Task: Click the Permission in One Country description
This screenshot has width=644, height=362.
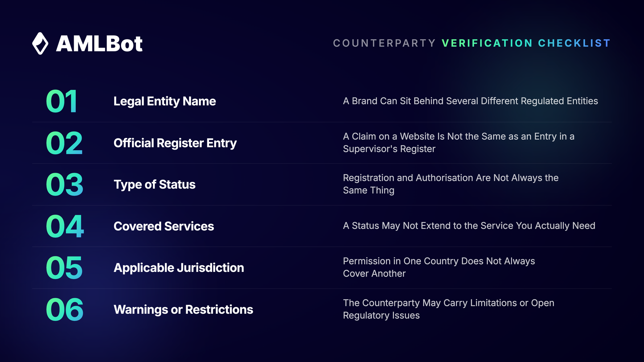Action: pyautogui.click(x=439, y=267)
